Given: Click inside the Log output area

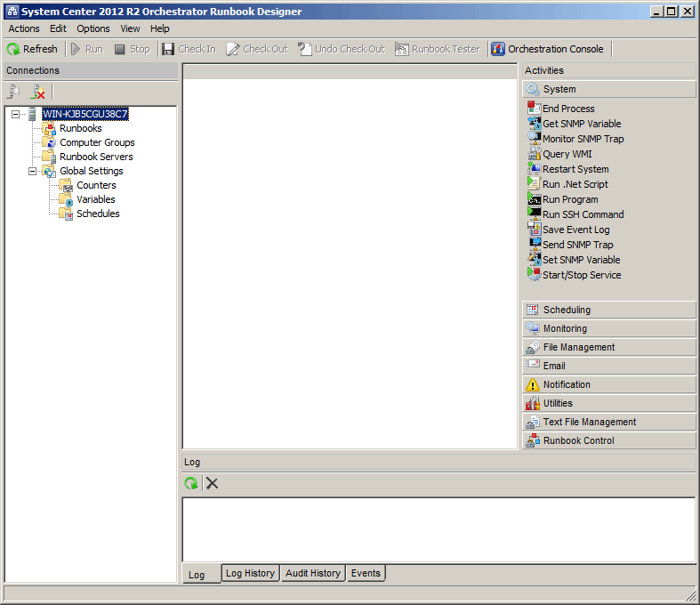Looking at the screenshot, I should click(x=439, y=530).
